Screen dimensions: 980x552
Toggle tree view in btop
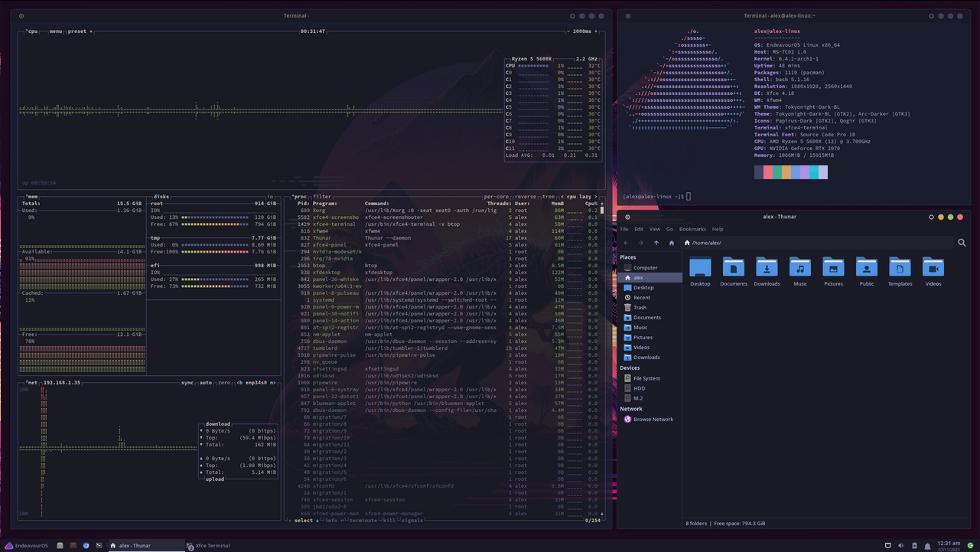[548, 197]
